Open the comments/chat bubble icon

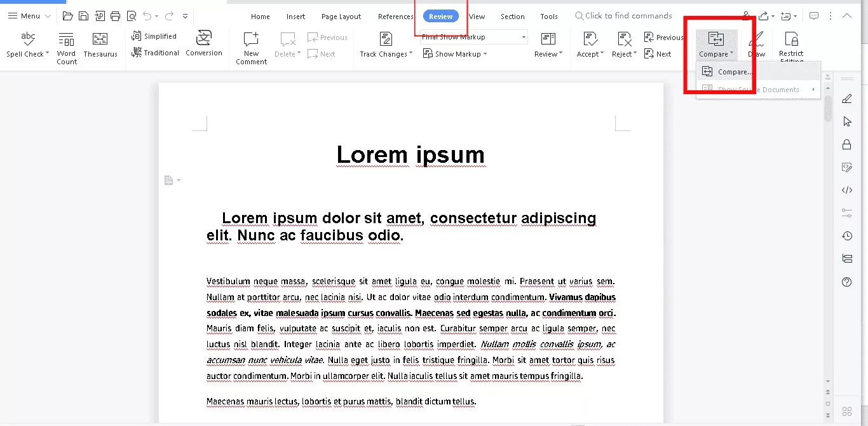(814, 16)
